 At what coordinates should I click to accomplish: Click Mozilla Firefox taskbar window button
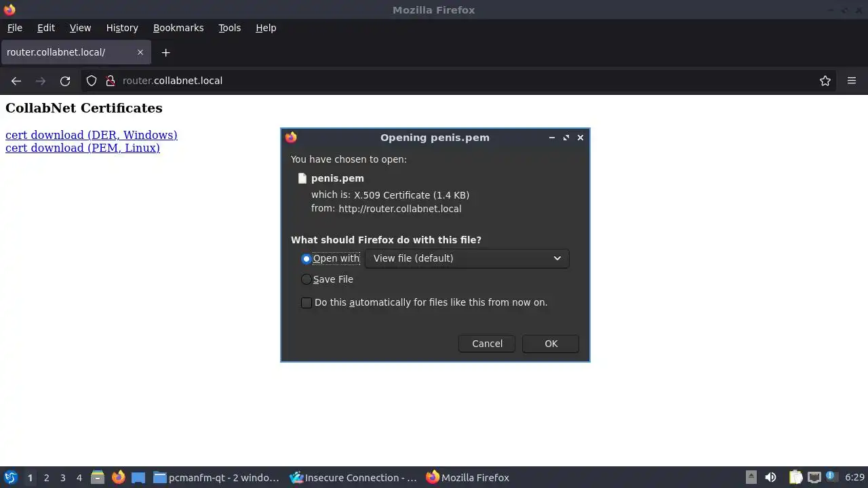[x=467, y=478]
